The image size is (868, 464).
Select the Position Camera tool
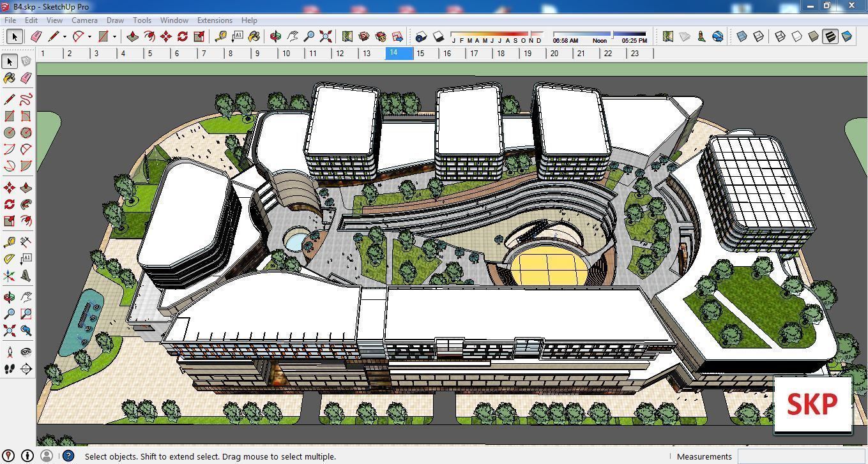coord(9,352)
